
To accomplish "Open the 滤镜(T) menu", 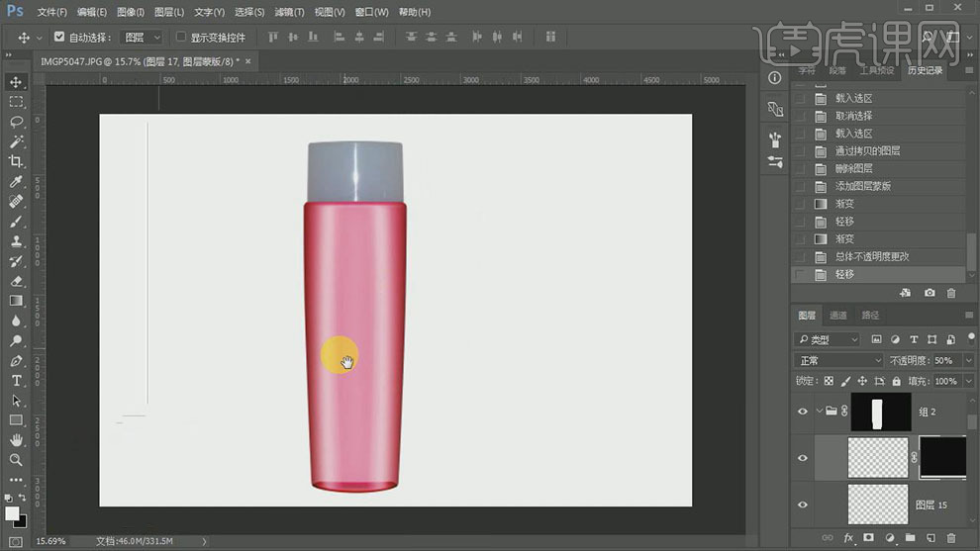I will [x=289, y=12].
